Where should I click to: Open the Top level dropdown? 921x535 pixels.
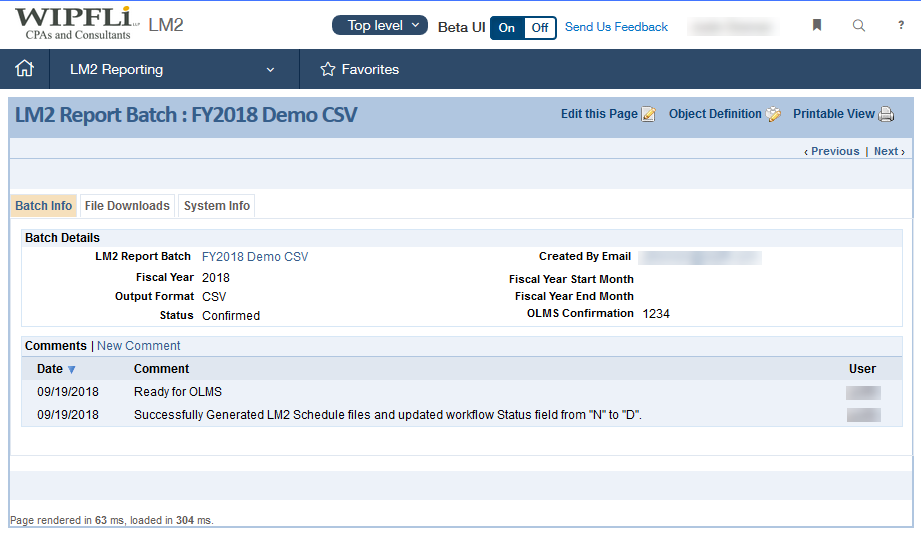(x=380, y=26)
